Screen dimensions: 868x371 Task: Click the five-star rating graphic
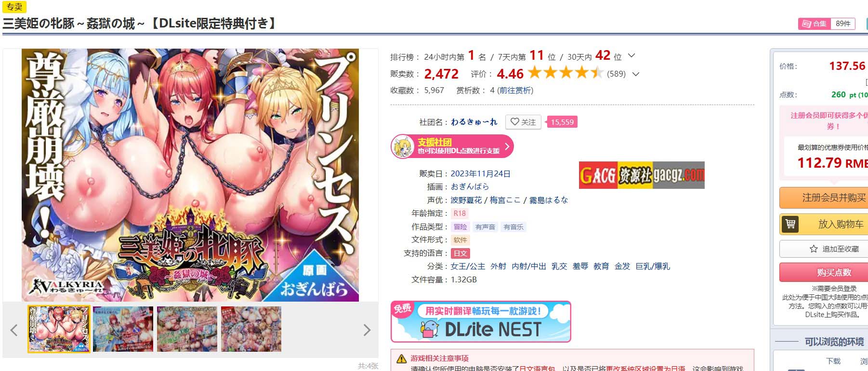point(566,73)
